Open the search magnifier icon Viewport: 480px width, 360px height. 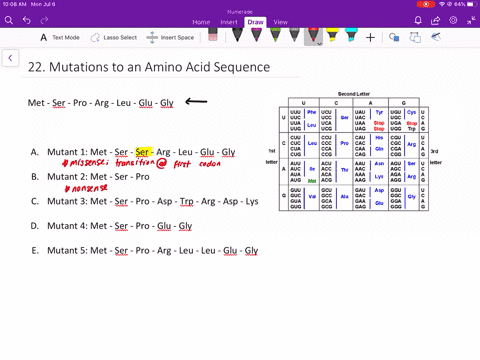tap(9, 20)
